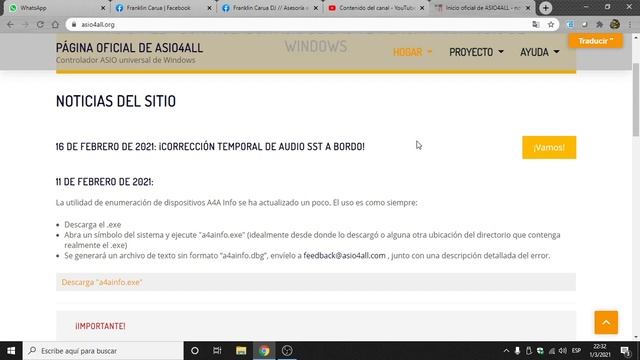Open Task View on the taskbar
640x360 pixels.
click(217, 351)
